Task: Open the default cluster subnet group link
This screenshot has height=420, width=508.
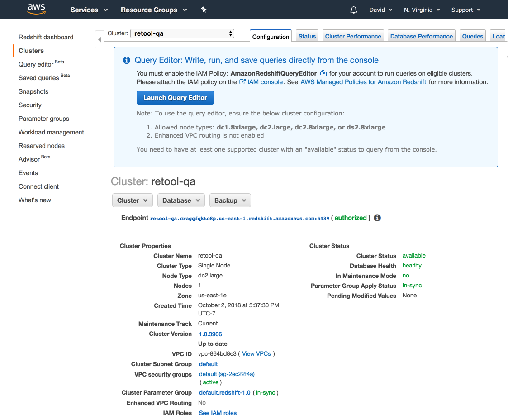Action: (209, 364)
